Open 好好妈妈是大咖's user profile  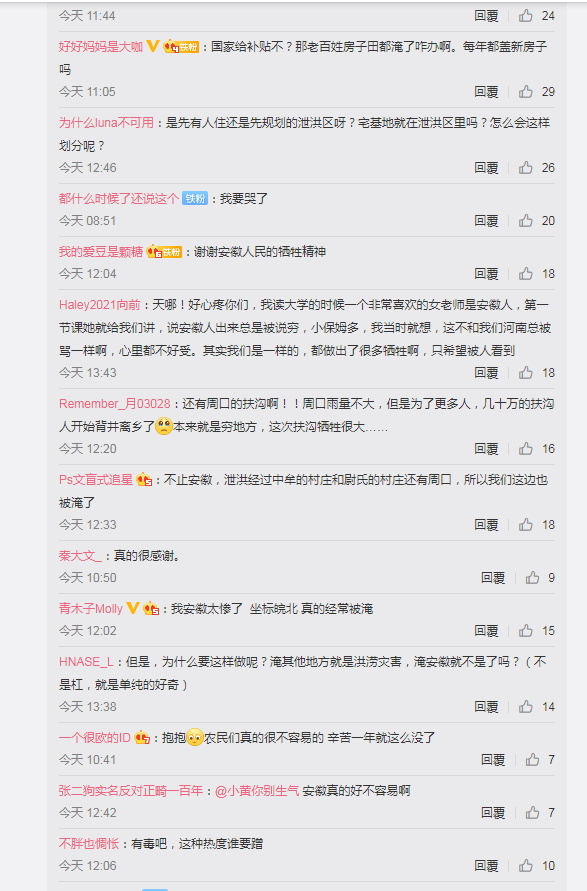[101, 47]
